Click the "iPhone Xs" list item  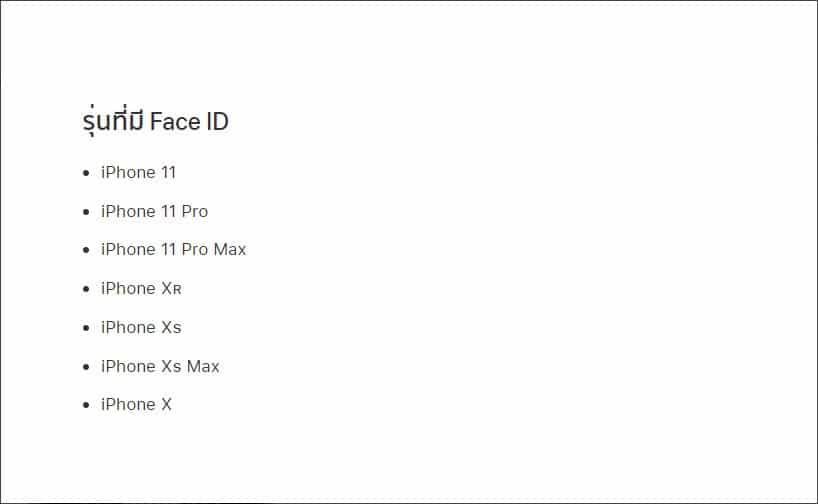(x=141, y=327)
